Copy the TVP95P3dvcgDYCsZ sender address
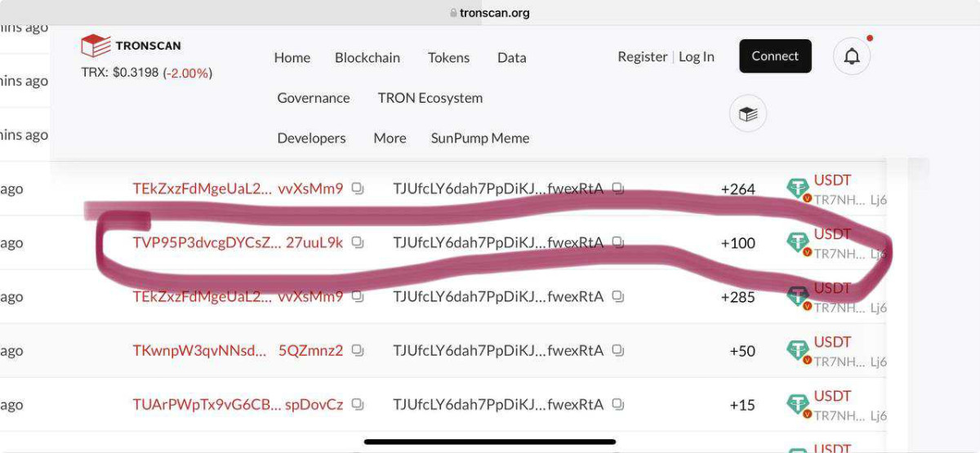This screenshot has height=453, width=980. pyautogui.click(x=358, y=242)
